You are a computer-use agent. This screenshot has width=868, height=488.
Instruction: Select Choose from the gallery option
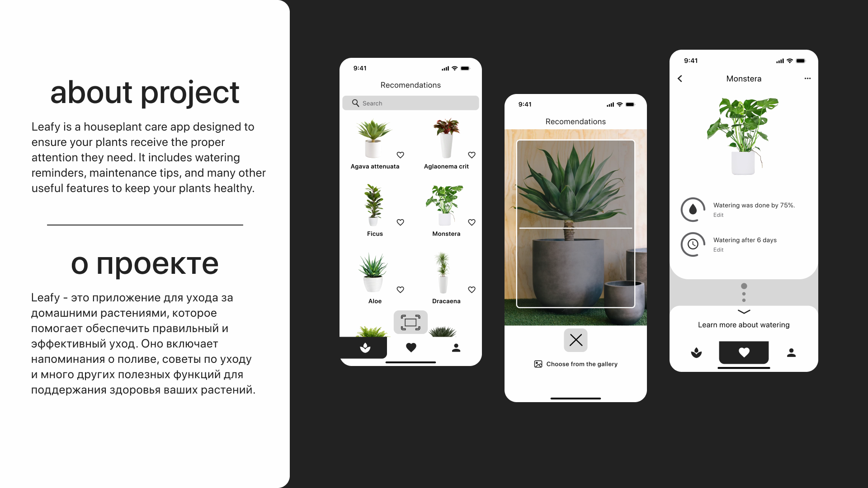(x=576, y=363)
